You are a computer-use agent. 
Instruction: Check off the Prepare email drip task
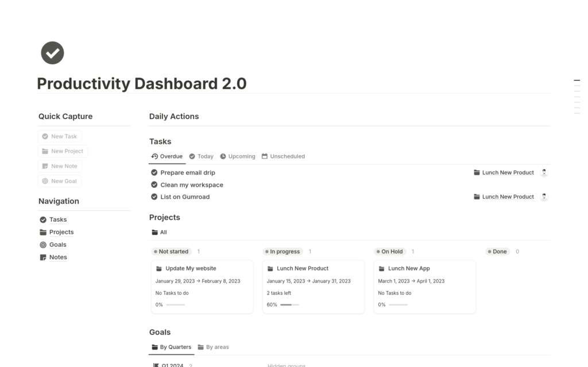point(154,173)
